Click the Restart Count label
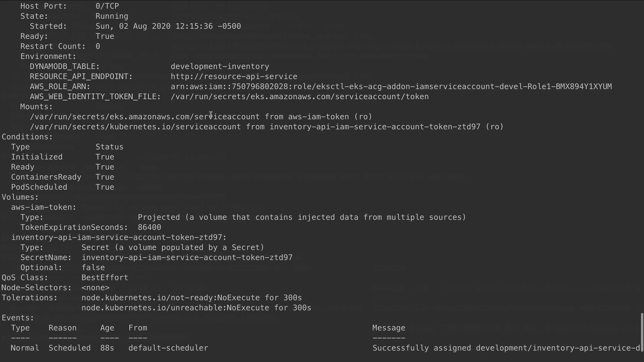 click(x=53, y=46)
